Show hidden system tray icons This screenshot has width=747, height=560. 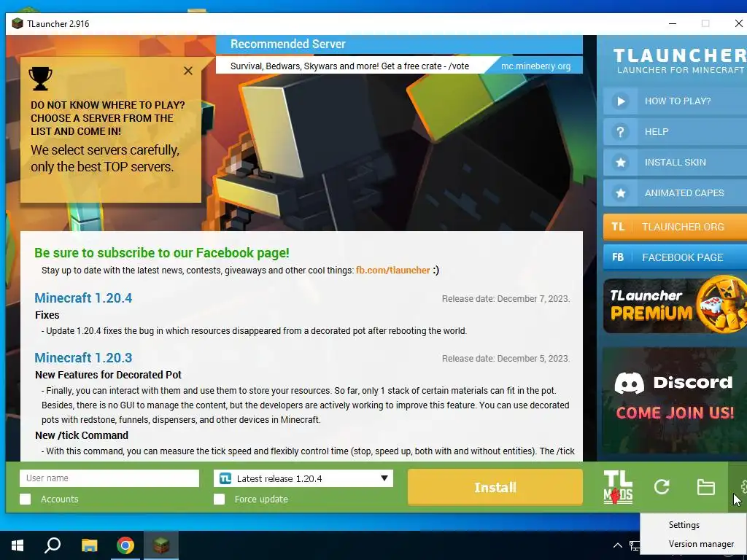click(x=617, y=545)
